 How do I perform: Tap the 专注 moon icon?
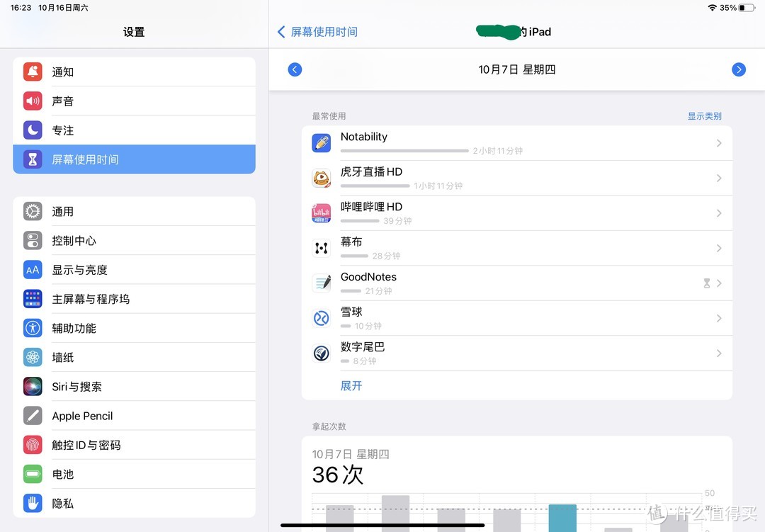pos(33,130)
